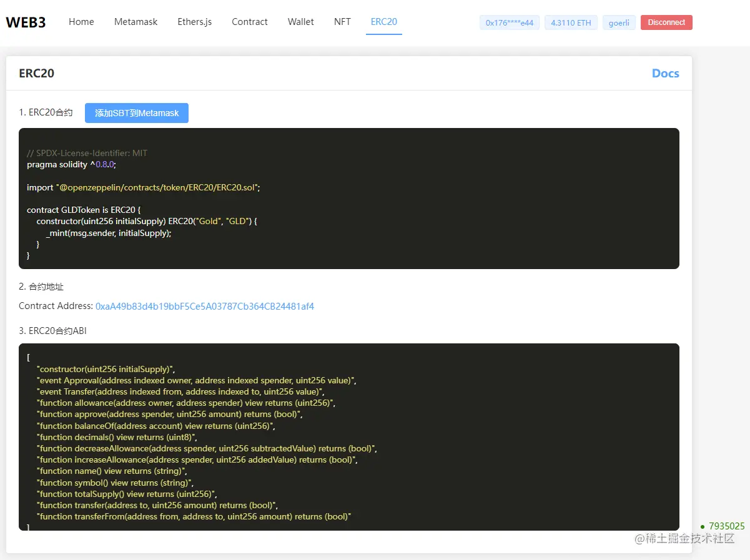The width and height of the screenshot is (750, 560).
Task: Select the ERC20 tab
Action: click(384, 22)
